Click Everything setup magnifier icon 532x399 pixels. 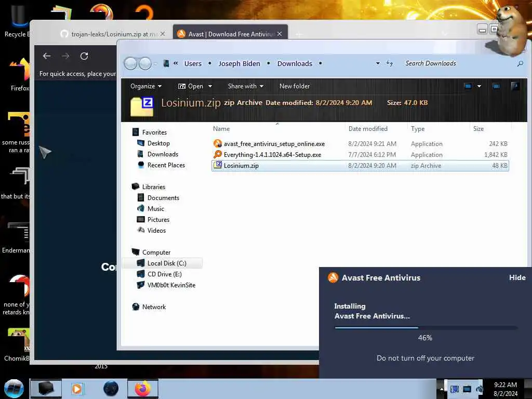click(x=218, y=154)
